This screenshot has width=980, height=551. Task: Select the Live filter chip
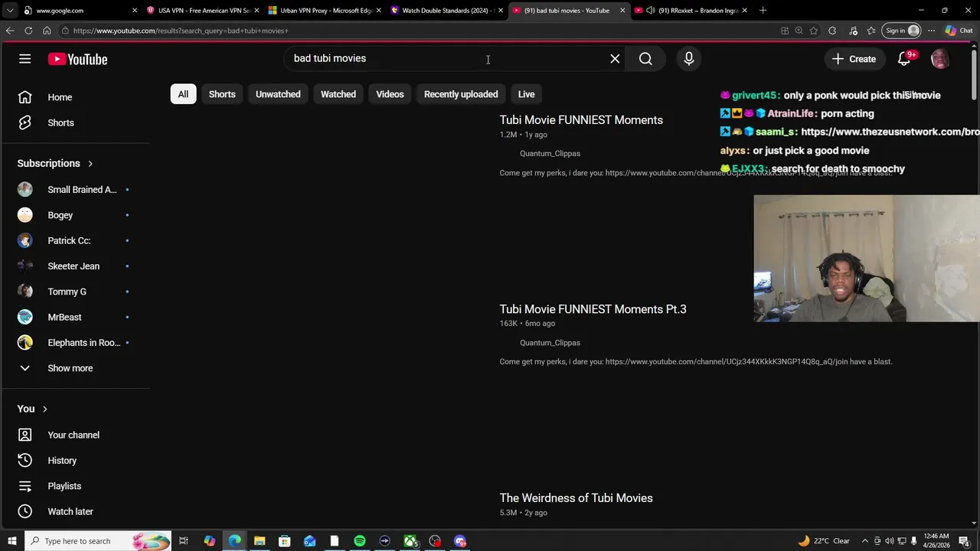(x=526, y=94)
